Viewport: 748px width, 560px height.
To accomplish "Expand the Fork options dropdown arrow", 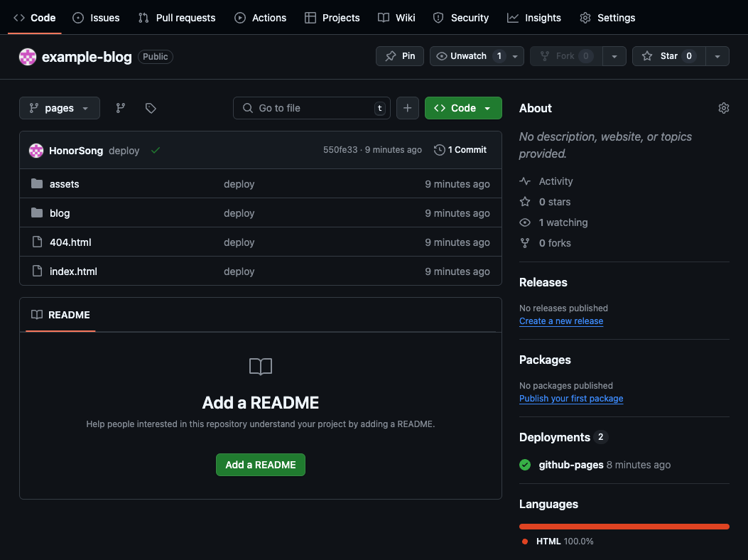I will (x=614, y=56).
